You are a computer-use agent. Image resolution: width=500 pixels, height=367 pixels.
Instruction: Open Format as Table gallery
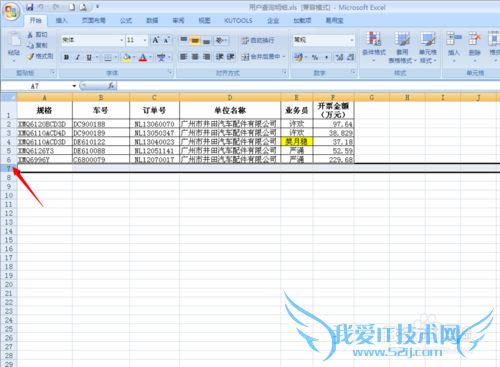click(402, 47)
